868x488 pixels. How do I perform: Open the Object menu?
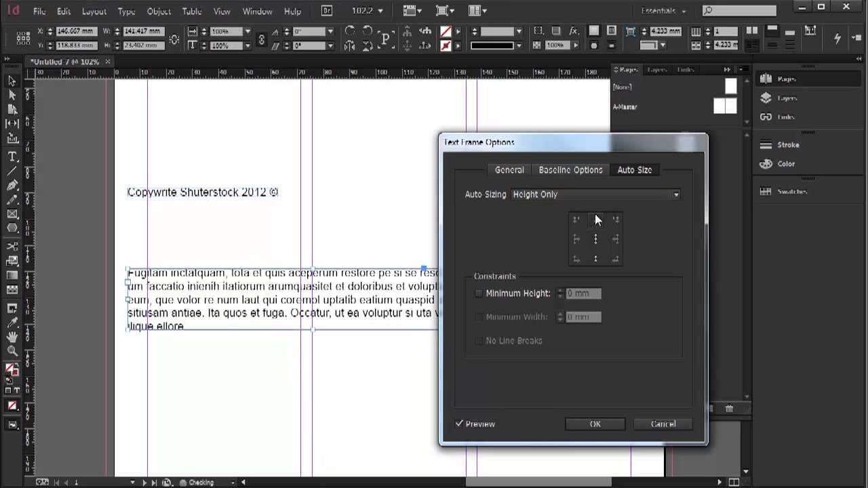point(159,12)
